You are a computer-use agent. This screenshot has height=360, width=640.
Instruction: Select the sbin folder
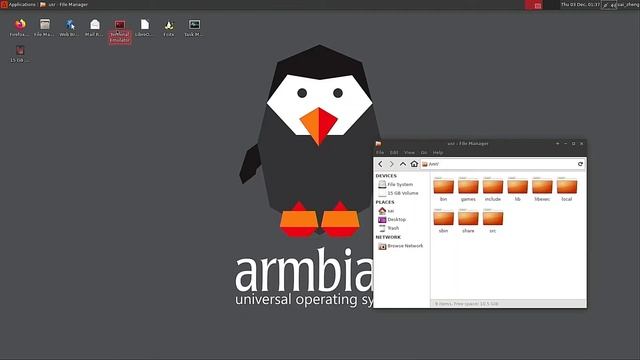coord(443,221)
